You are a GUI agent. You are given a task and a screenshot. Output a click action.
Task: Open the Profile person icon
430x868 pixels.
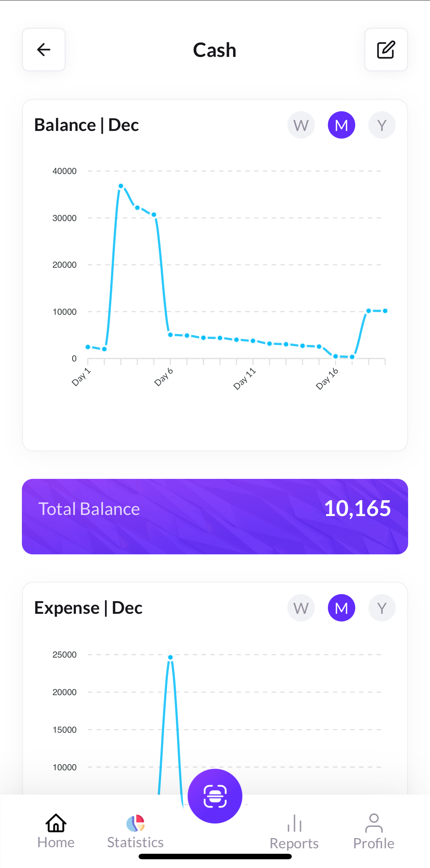373,823
